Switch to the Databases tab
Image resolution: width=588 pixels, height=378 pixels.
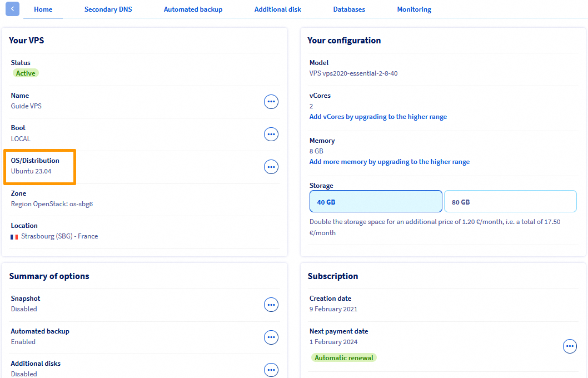click(x=349, y=9)
